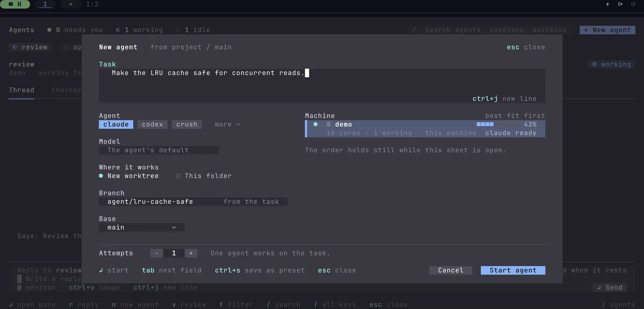
Task: Expand the more agents dropdown
Action: coord(227,124)
